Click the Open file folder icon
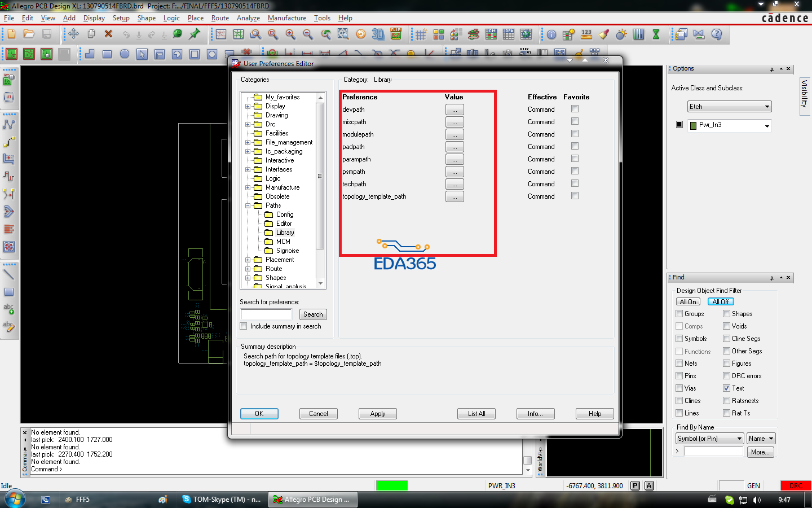This screenshot has height=508, width=812. point(29,34)
